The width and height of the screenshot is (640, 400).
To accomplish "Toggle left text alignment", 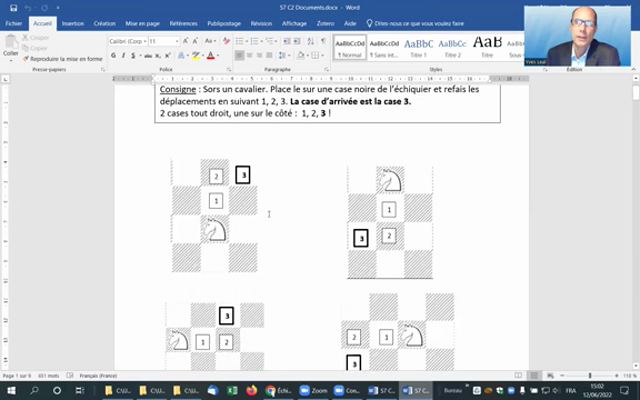I will point(238,55).
